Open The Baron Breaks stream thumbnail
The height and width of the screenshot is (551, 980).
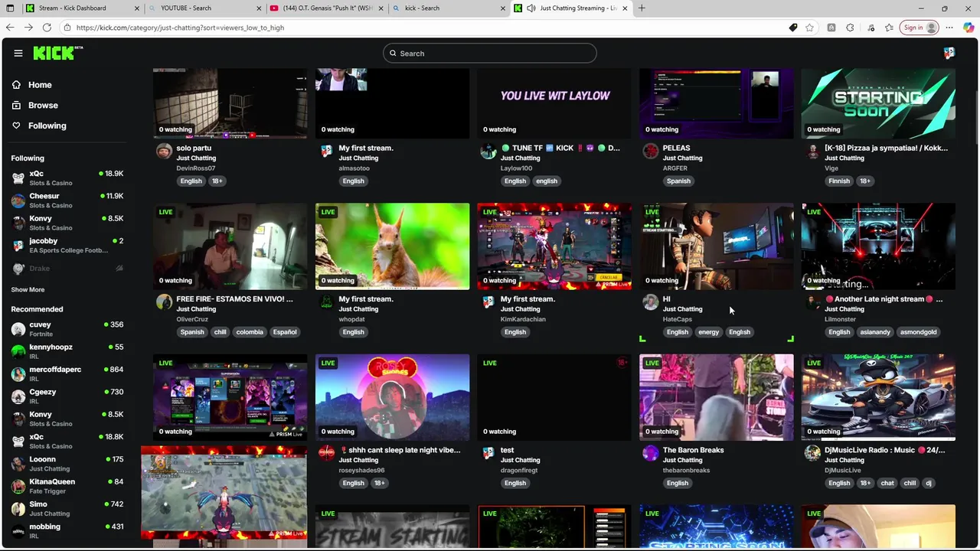point(717,397)
